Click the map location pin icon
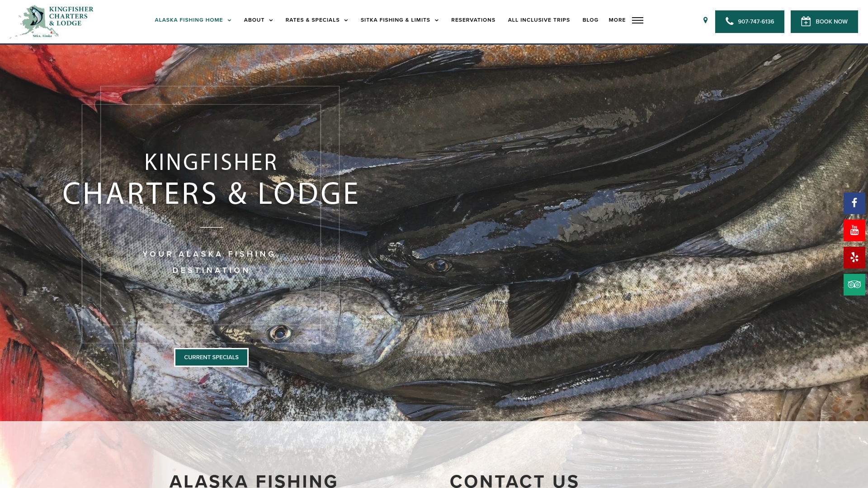The height and width of the screenshot is (488, 868). point(705,20)
